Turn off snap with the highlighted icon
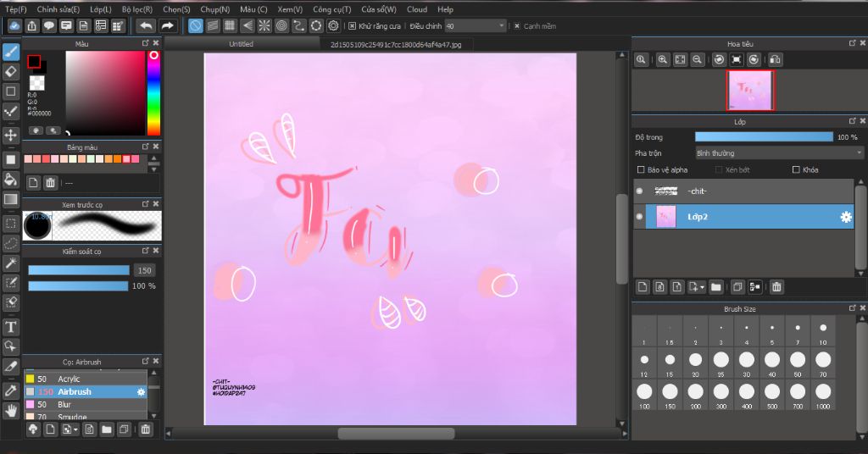Screen dimensions: 868x454 (x=196, y=25)
